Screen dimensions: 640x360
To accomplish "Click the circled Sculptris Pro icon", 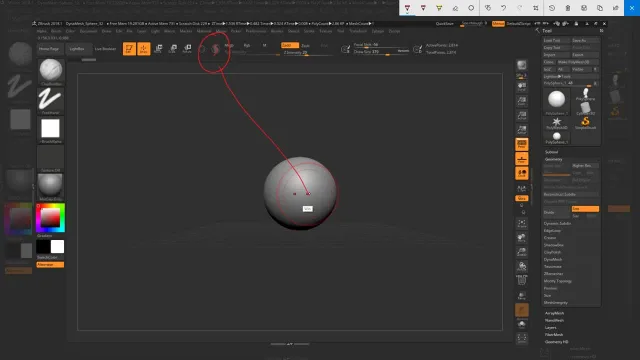I will pyautogui.click(x=215, y=49).
